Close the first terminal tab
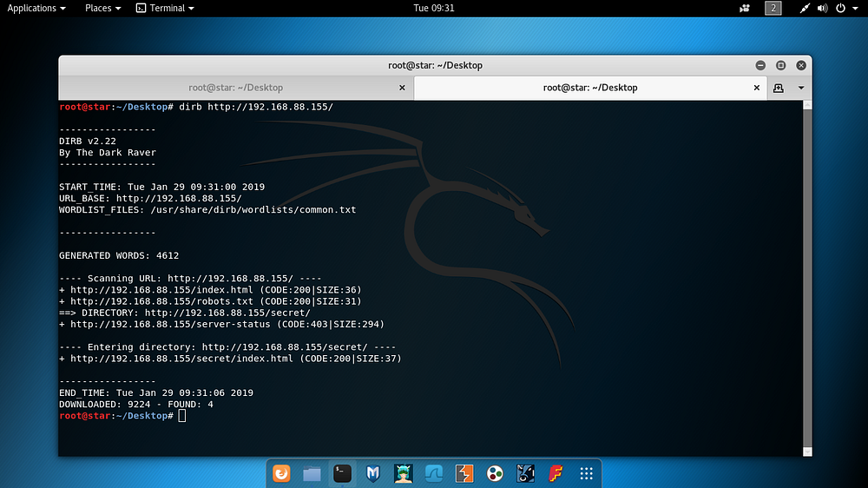The width and height of the screenshot is (868, 488). [x=402, y=88]
